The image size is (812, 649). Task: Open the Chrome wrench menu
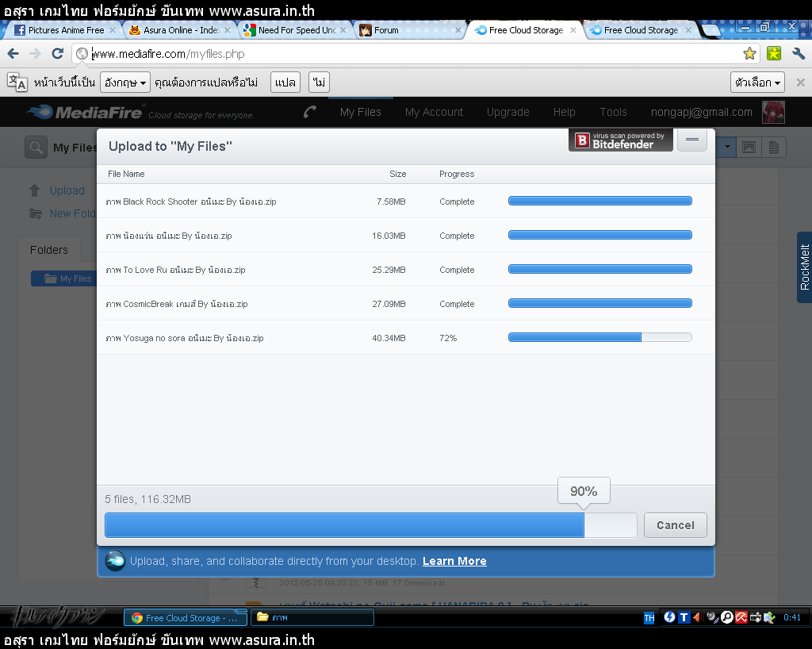point(799,54)
